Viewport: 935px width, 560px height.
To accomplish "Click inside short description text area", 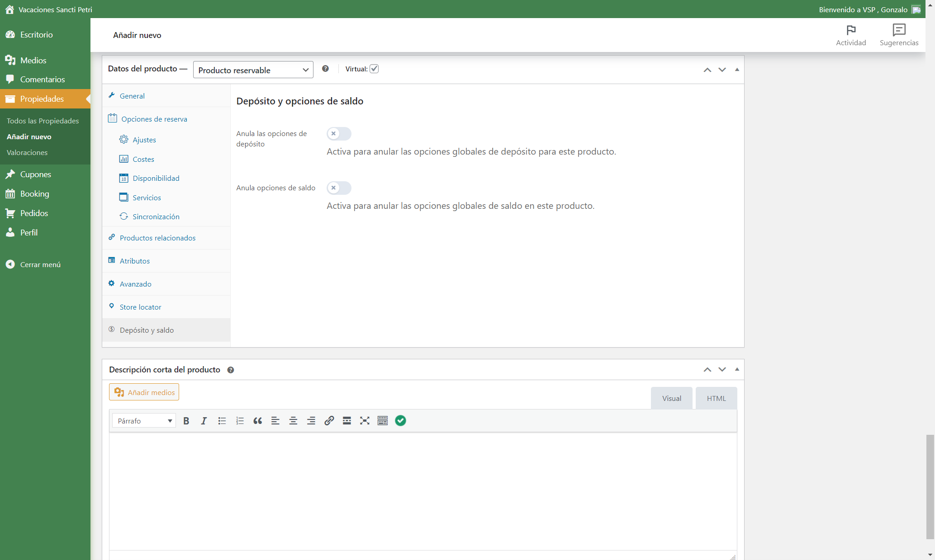I will 423,491.
